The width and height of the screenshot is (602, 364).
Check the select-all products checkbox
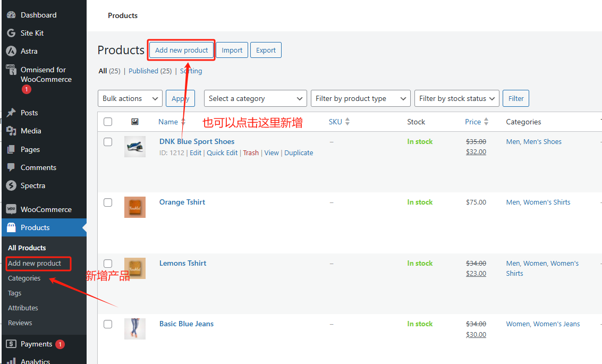108,121
